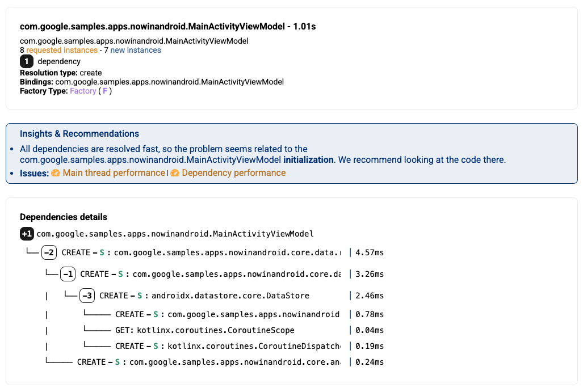This screenshot has height=392, width=583.
Task: Collapse the −2 node on the 4.57ms row
Action: coord(49,252)
